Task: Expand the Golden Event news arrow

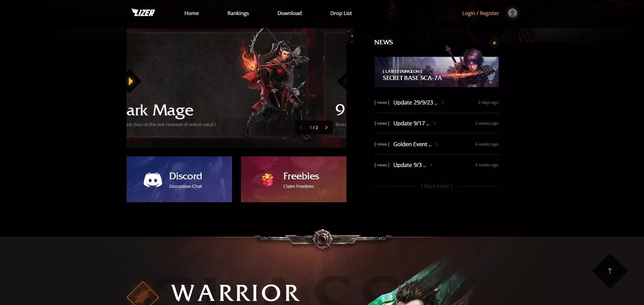Action: click(x=437, y=144)
